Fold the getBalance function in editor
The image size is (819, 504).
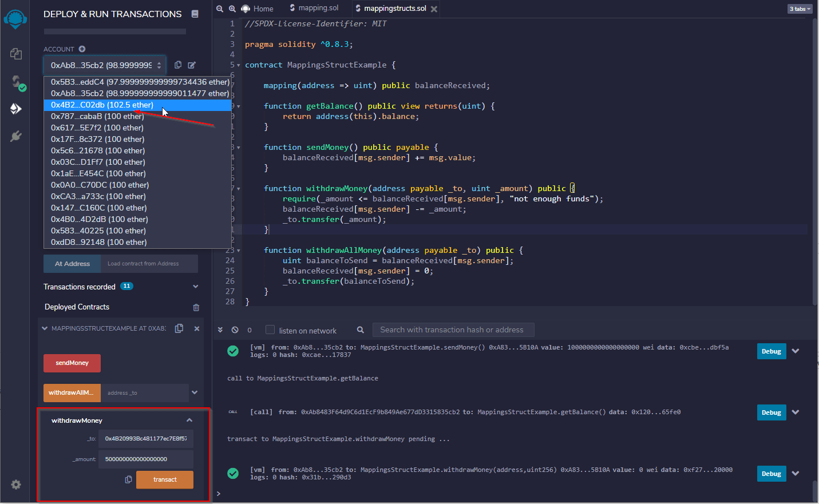(x=239, y=106)
